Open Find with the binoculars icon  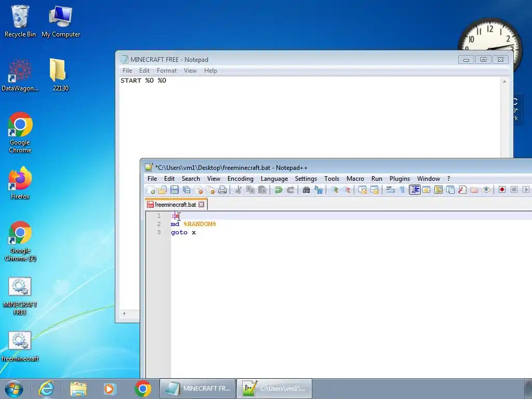coord(306,190)
